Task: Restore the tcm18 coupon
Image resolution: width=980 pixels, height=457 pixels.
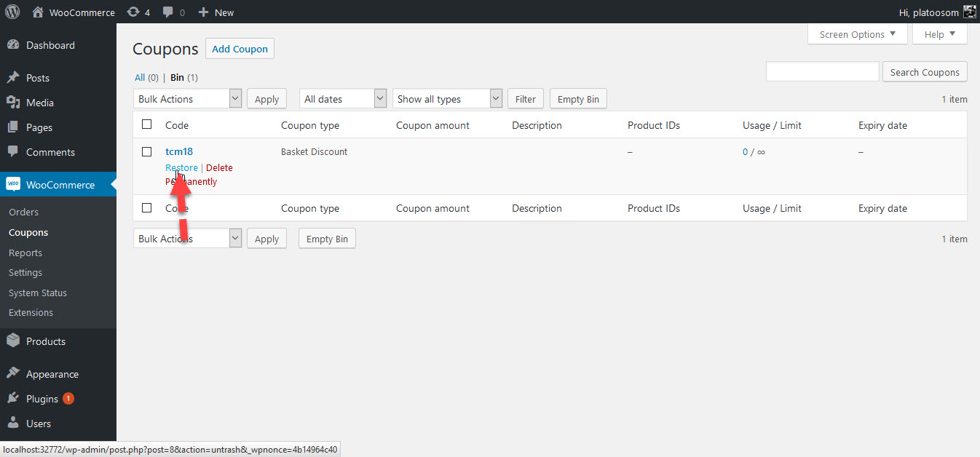Action: coord(181,168)
